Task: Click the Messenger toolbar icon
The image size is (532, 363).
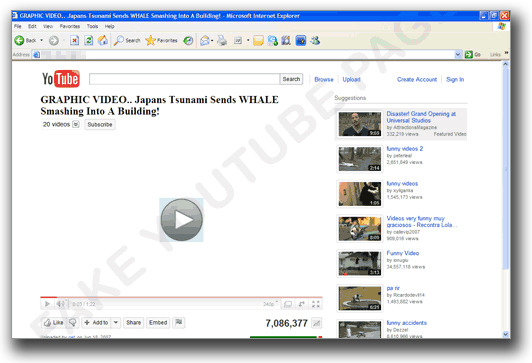Action: tap(315, 41)
